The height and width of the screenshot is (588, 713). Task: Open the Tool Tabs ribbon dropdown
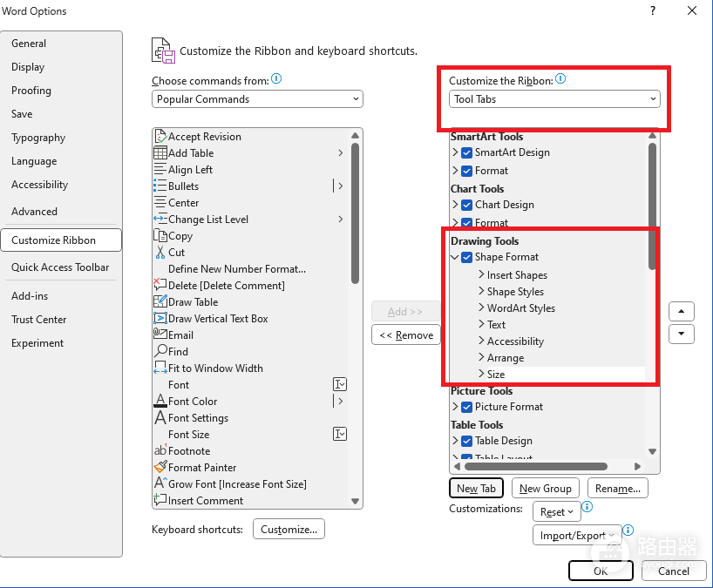tap(554, 99)
